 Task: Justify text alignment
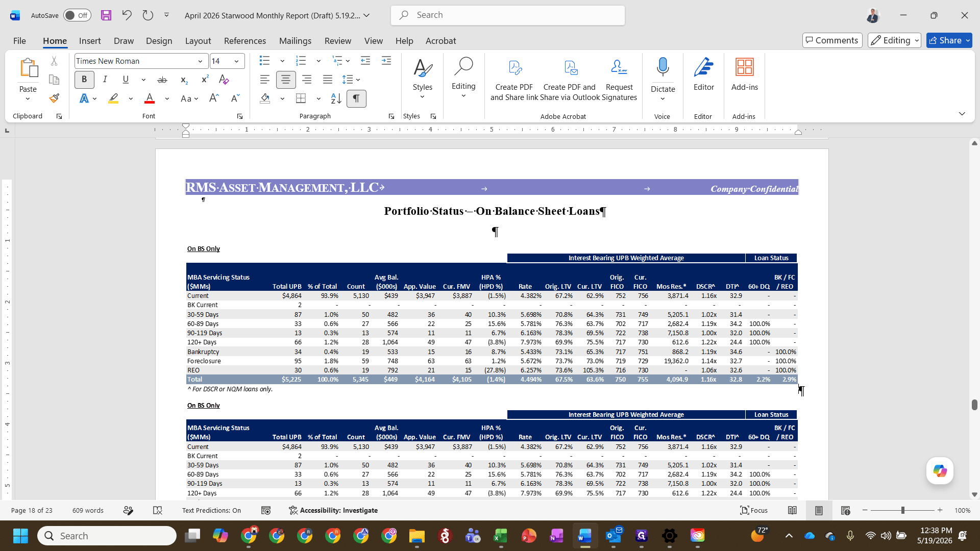click(x=328, y=80)
